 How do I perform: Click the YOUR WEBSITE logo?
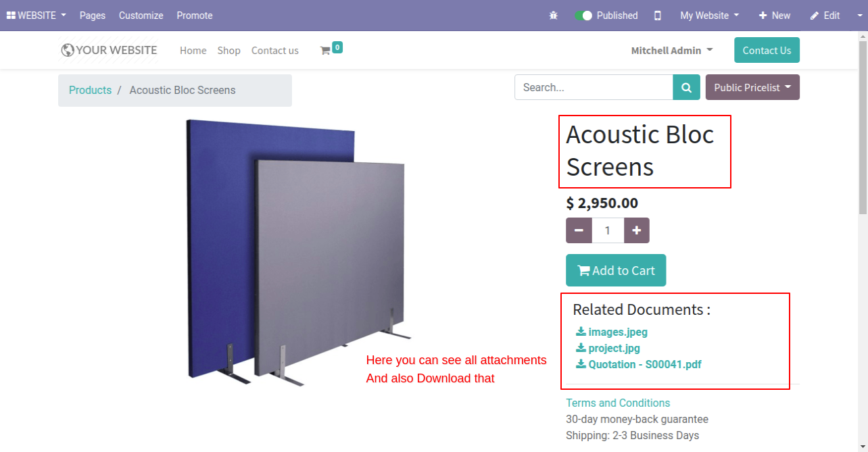pyautogui.click(x=109, y=50)
